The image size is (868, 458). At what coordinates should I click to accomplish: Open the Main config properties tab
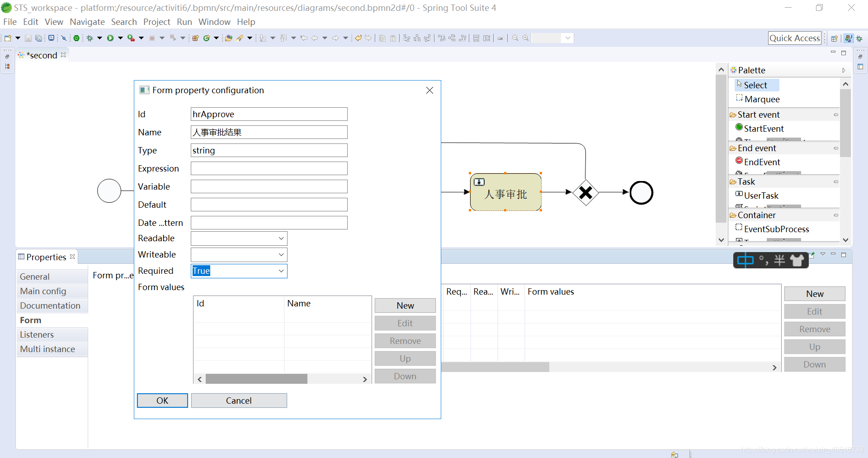click(52, 291)
